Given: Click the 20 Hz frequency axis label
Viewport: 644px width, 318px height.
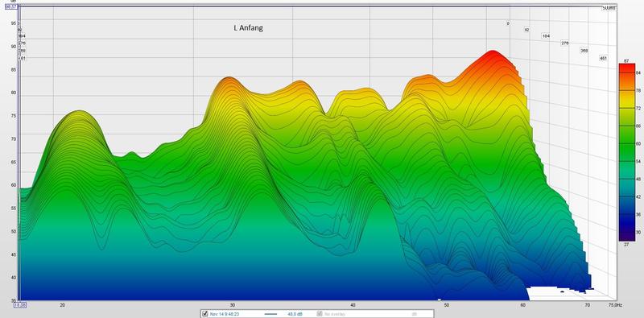Looking at the screenshot, I should (63, 305).
